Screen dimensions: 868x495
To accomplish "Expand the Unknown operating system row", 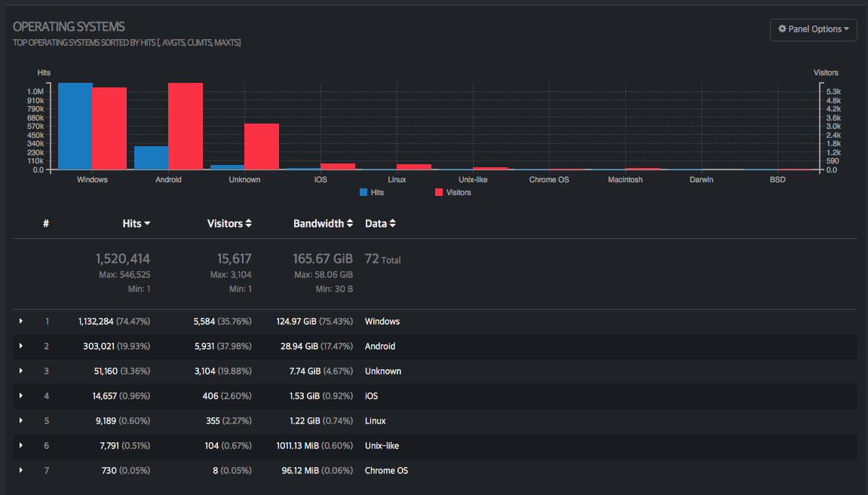I will (21, 371).
